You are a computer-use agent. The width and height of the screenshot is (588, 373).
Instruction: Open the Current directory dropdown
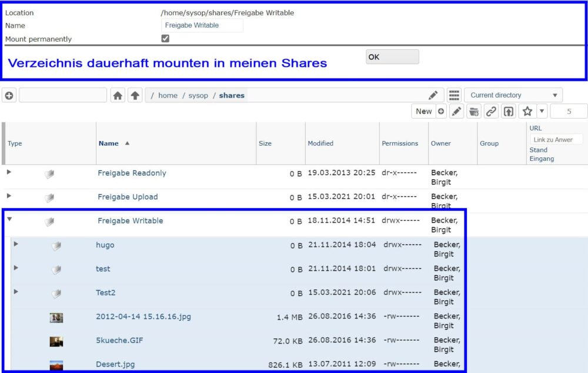tap(513, 95)
